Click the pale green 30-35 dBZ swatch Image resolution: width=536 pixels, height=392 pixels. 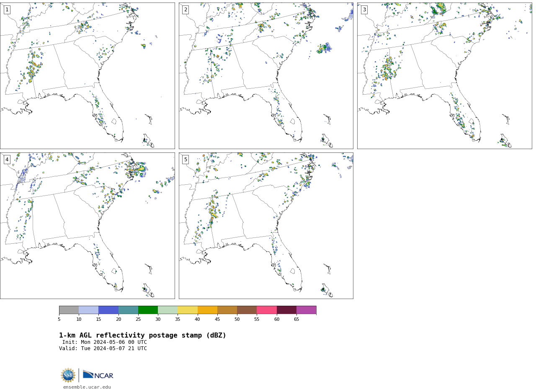(x=167, y=310)
